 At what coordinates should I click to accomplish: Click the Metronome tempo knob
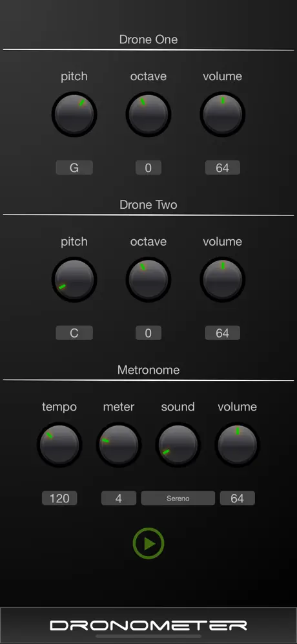[59, 445]
